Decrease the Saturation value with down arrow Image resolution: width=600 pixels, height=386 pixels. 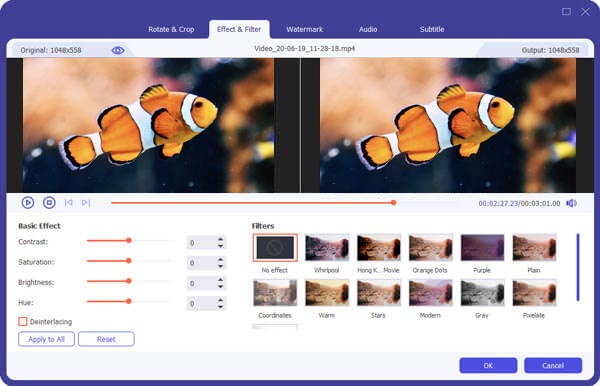tap(220, 266)
